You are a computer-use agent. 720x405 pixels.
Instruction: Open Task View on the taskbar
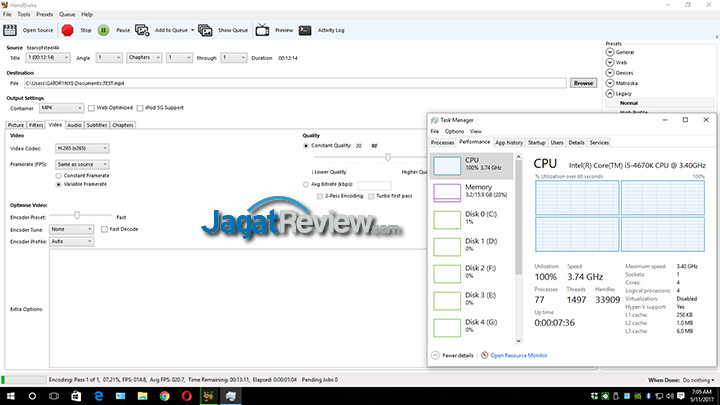pyautogui.click(x=54, y=396)
